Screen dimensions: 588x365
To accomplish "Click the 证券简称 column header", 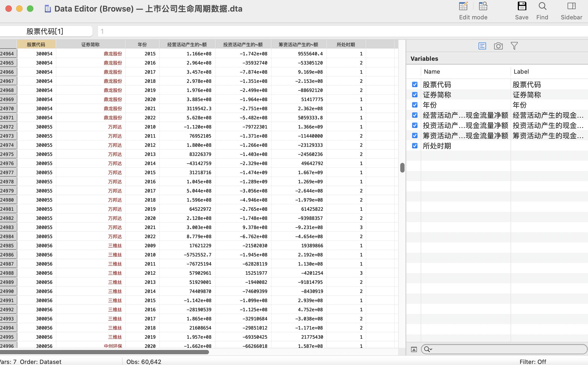I will tap(90, 45).
